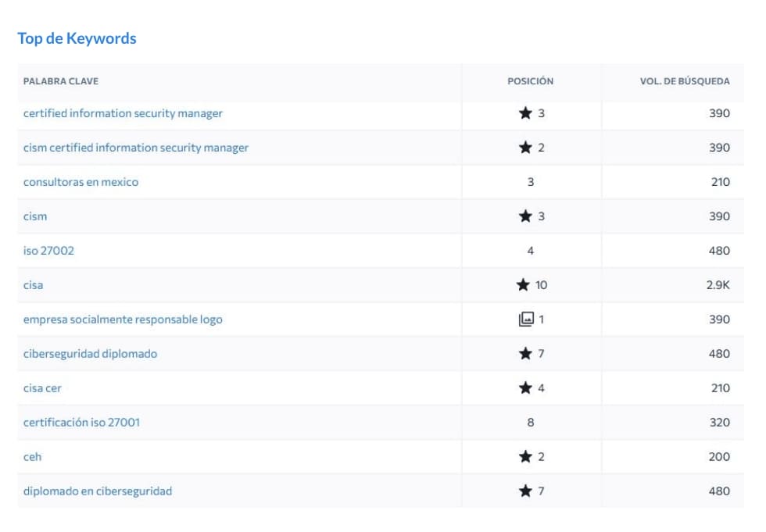Click the star icon in the cism certified information security manager row
Image resolution: width=766 pixels, height=532 pixels.
[x=525, y=148]
